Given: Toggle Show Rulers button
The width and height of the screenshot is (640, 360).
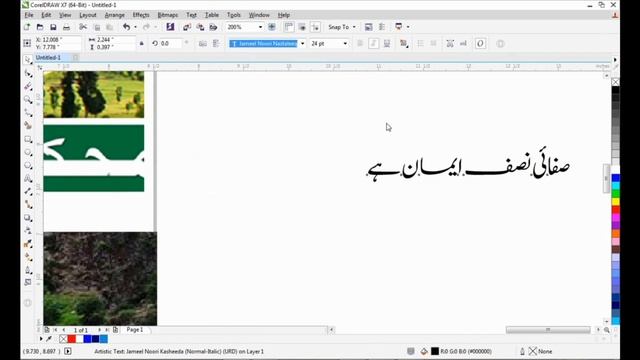Looking at the screenshot, I should pos(289,27).
